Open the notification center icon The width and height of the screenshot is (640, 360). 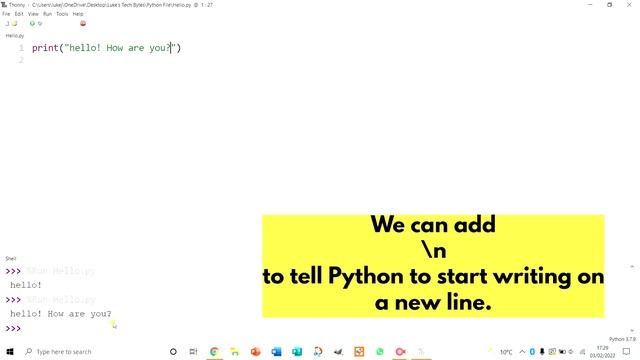coord(627,351)
